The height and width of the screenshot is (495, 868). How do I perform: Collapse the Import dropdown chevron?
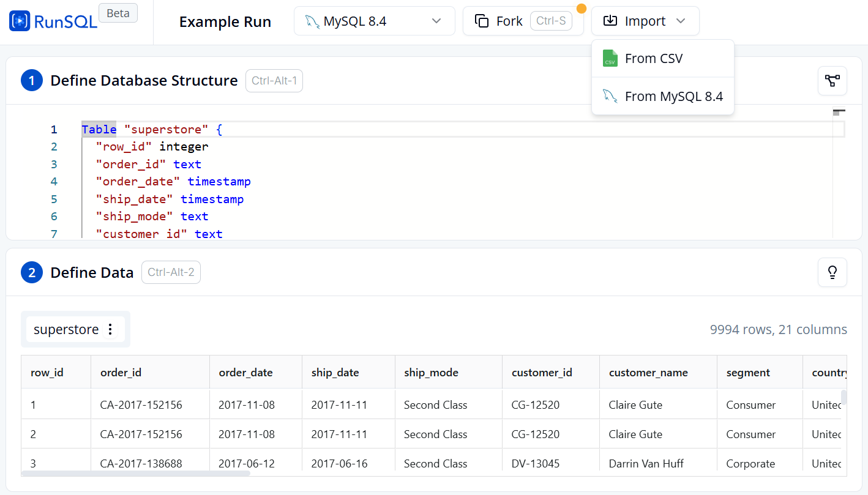[x=681, y=21]
